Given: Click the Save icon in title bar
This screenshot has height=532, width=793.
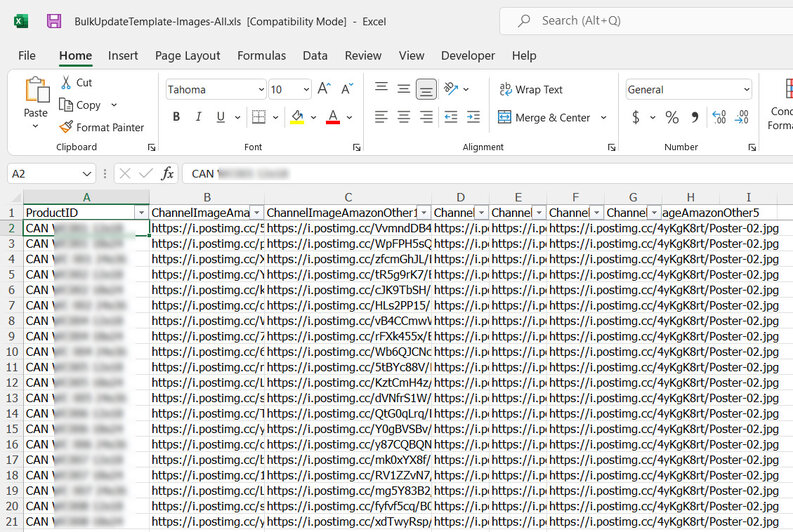Looking at the screenshot, I should [54, 21].
